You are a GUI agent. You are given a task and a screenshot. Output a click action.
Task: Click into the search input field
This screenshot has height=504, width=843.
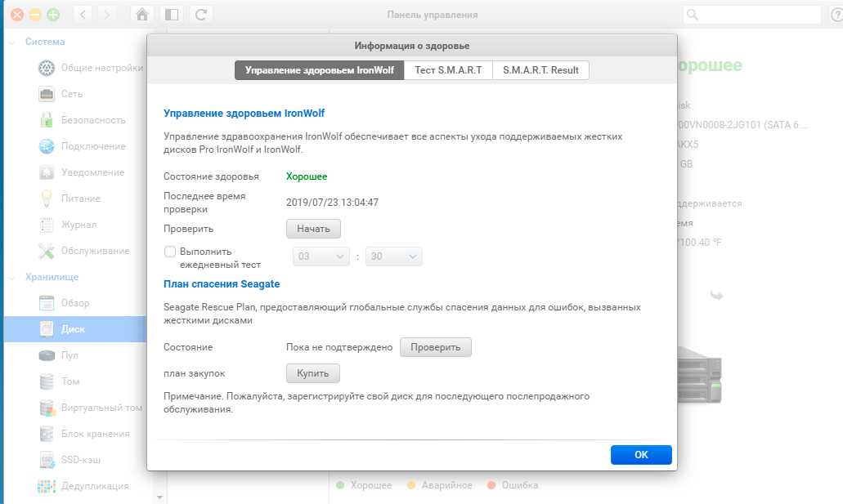[x=751, y=15]
